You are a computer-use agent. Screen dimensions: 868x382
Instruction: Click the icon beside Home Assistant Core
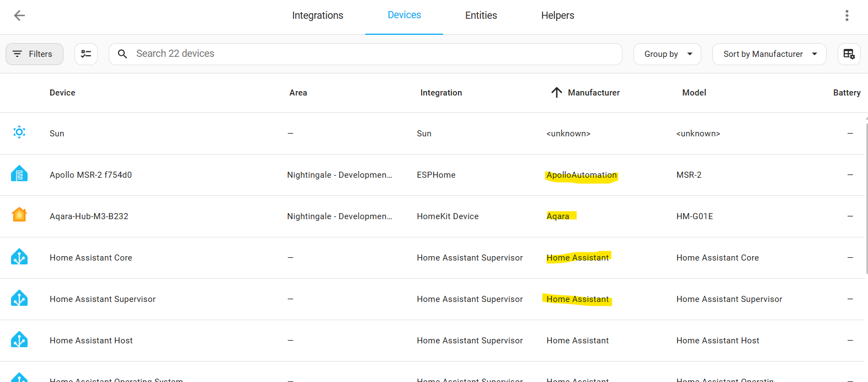click(19, 257)
